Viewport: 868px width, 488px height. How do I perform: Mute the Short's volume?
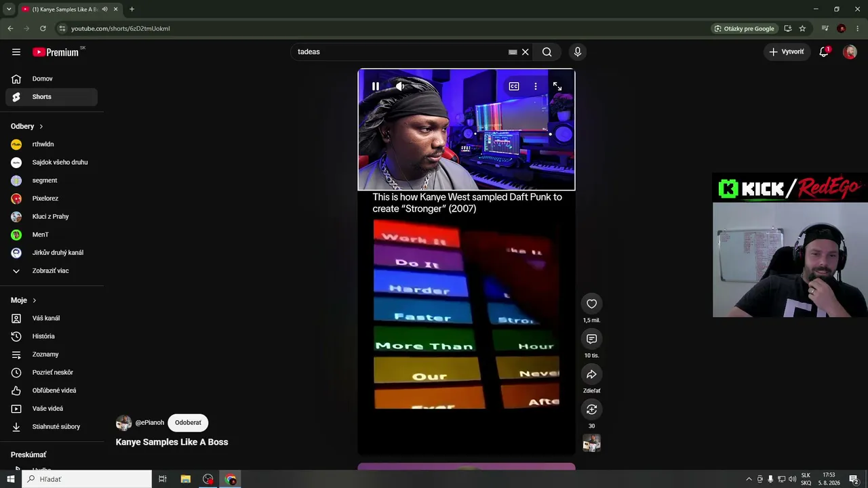(400, 86)
